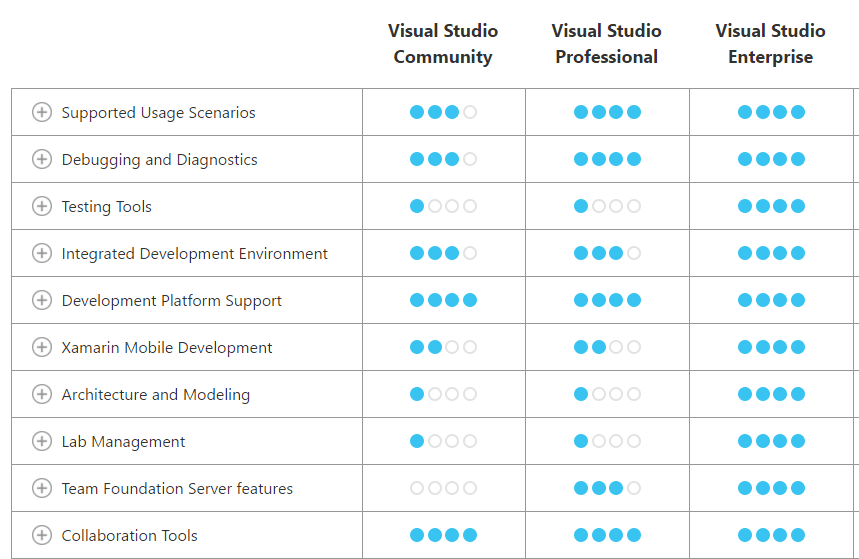The width and height of the screenshot is (859, 559).
Task: Expand Architecture and Modeling section
Action: [x=42, y=394]
